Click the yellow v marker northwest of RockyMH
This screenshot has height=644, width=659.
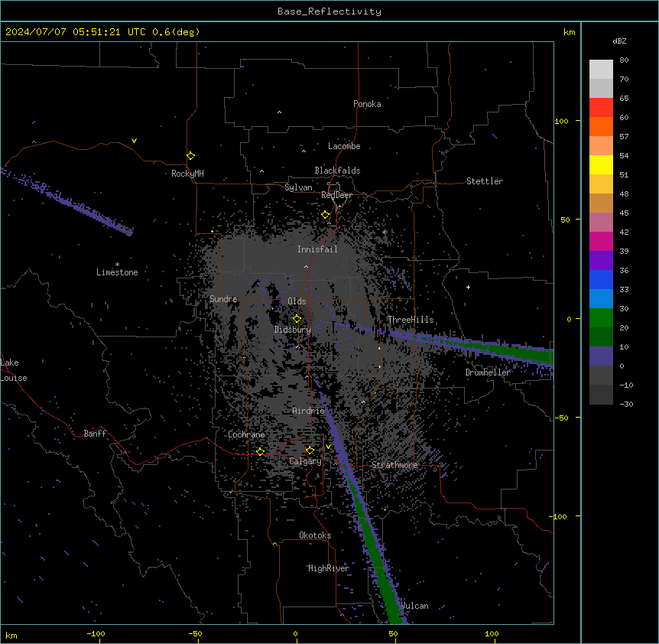(134, 141)
